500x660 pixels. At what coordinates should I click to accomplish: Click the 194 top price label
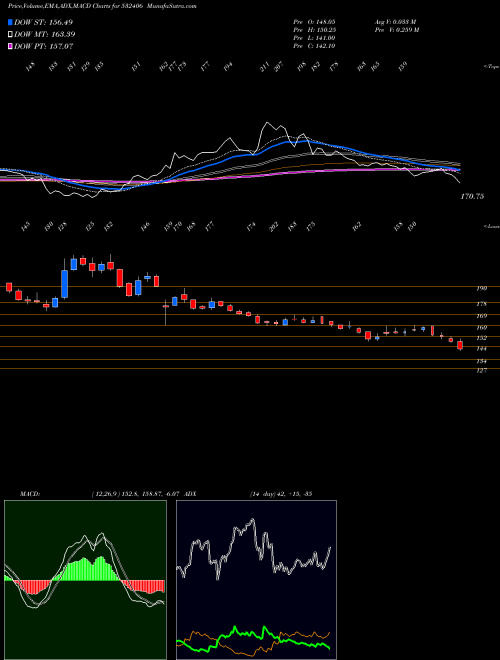(228, 67)
